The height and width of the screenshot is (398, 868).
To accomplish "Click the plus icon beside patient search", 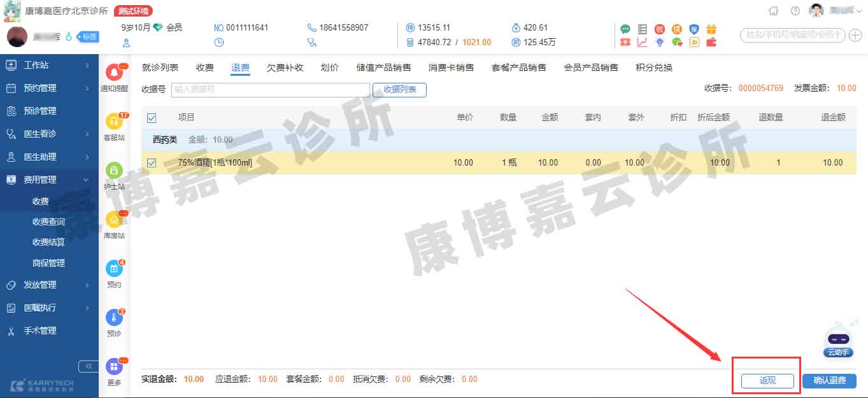I will pyautogui.click(x=855, y=36).
